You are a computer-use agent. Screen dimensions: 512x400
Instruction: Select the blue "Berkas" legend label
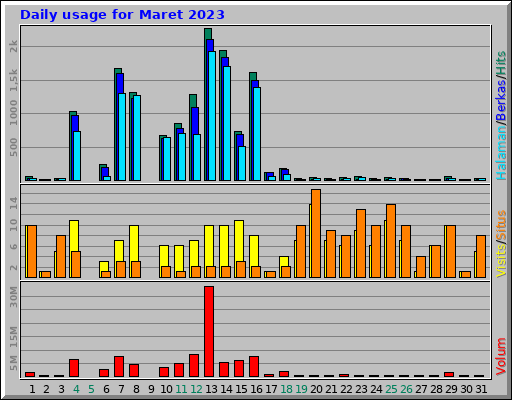tap(501, 102)
